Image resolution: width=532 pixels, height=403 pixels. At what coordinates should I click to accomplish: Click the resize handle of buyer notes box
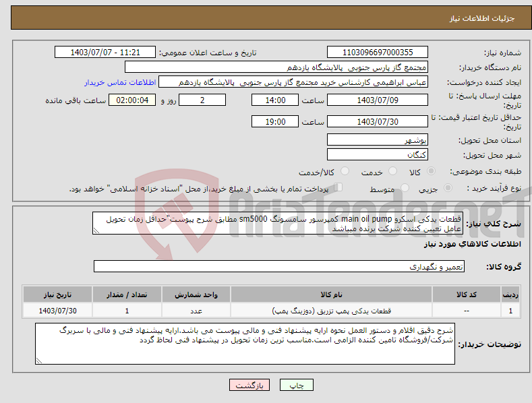click(x=39, y=361)
